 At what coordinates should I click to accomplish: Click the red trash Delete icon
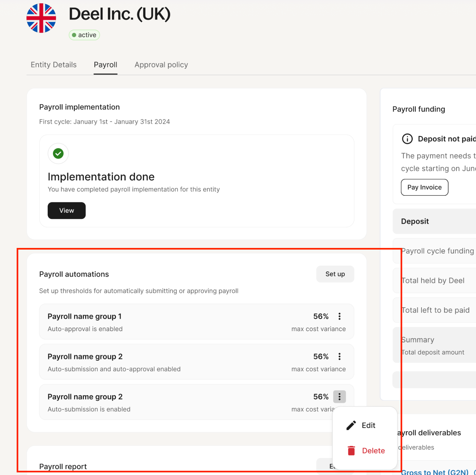pyautogui.click(x=351, y=451)
